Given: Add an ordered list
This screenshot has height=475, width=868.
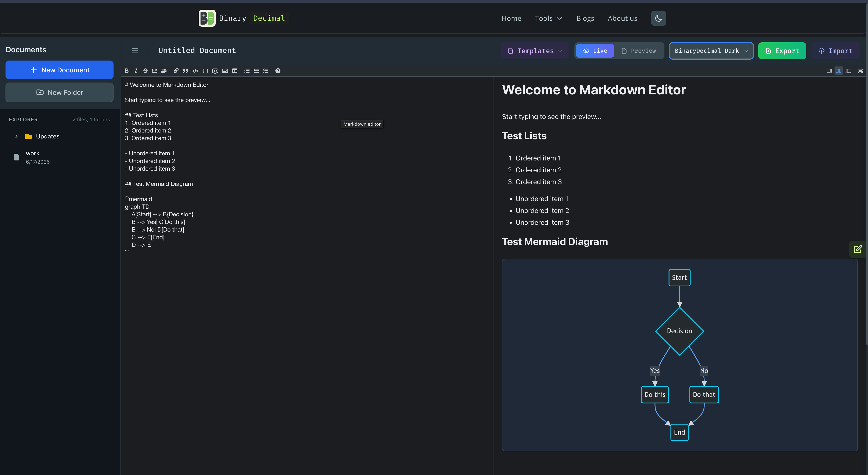Looking at the screenshot, I should pyautogui.click(x=257, y=71).
